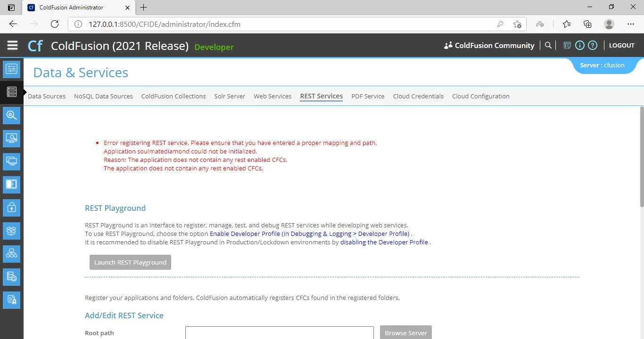Open the ColdFusion Community link

click(x=495, y=45)
